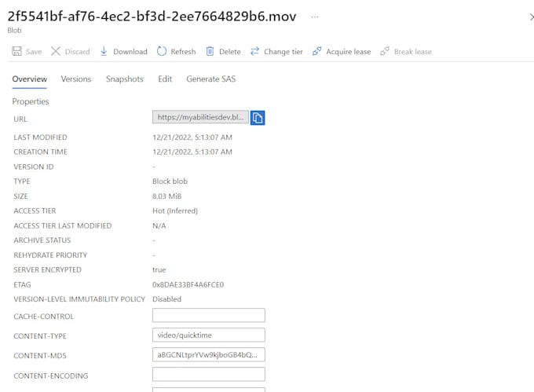Click the CREATION TIME timestamp value
The width and height of the screenshot is (534, 392).
[x=192, y=152]
